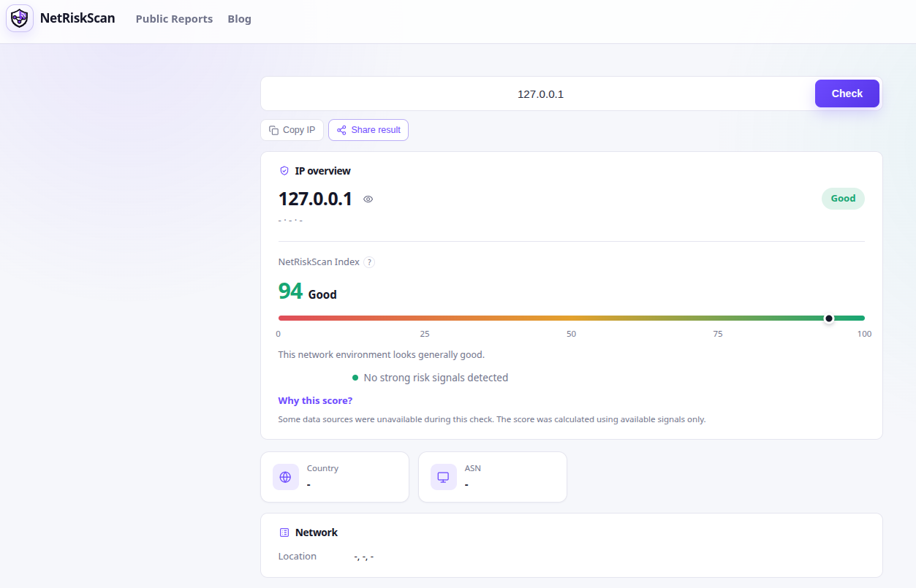This screenshot has height=588, width=916.
Task: Click the 50 tick label under the score bar
Action: pyautogui.click(x=571, y=334)
